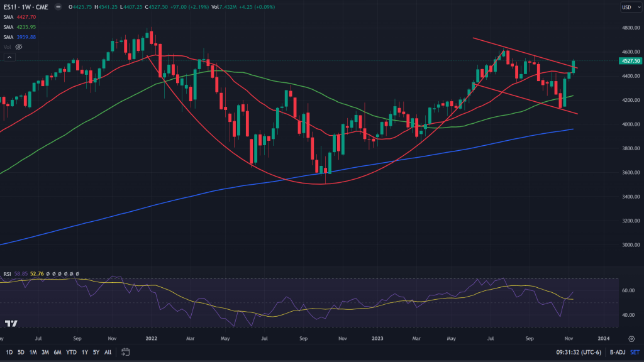
Task: Click the 4527.50 current price label
Action: click(630, 61)
